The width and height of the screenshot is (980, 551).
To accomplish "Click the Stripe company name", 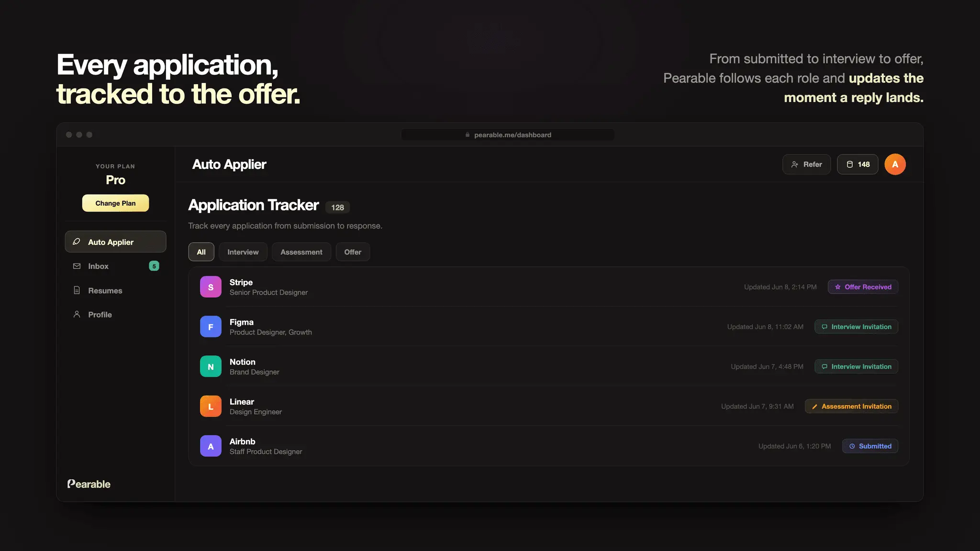I will [241, 282].
